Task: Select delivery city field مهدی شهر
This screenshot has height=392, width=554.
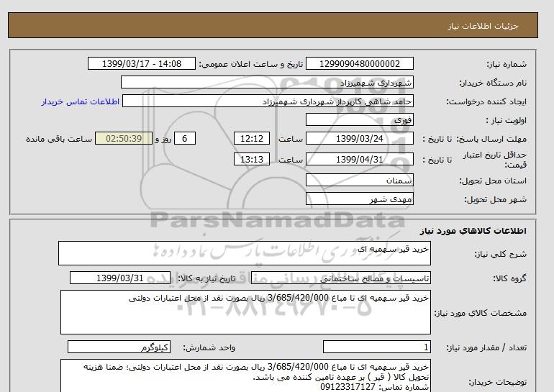Action: [359, 199]
